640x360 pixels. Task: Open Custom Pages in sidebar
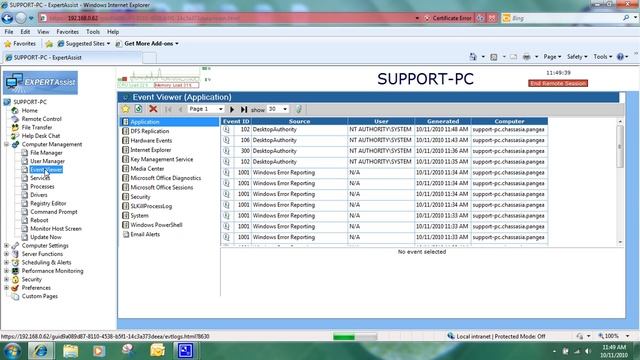tap(40, 296)
